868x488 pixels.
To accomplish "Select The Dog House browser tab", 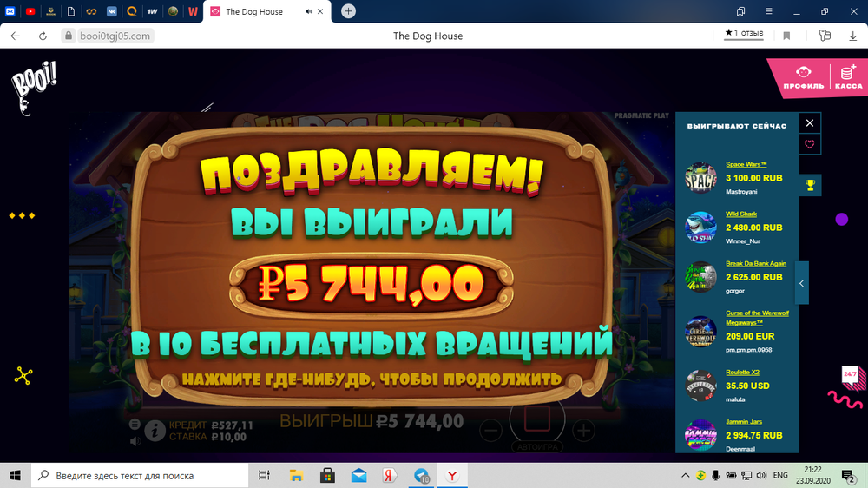I will click(267, 11).
